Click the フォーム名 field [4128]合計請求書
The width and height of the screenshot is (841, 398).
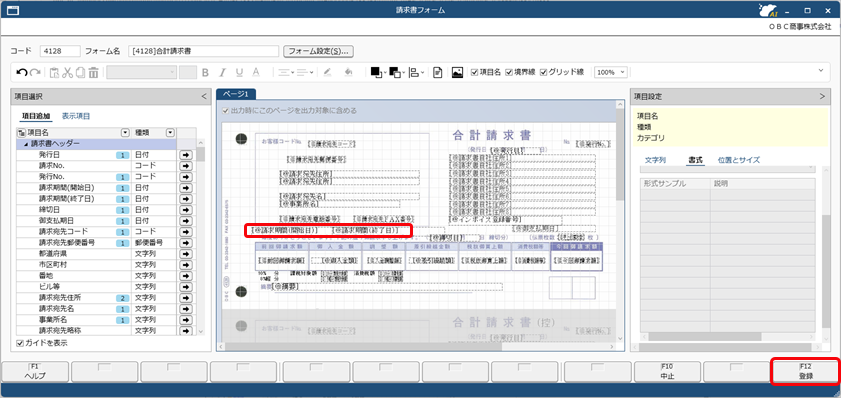click(204, 51)
